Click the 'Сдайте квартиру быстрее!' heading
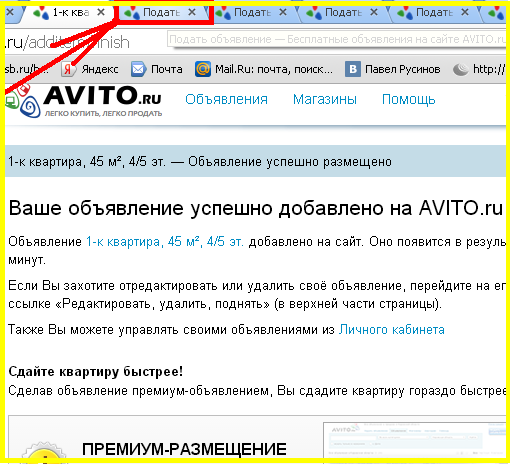This screenshot has height=464, width=510. [x=96, y=371]
